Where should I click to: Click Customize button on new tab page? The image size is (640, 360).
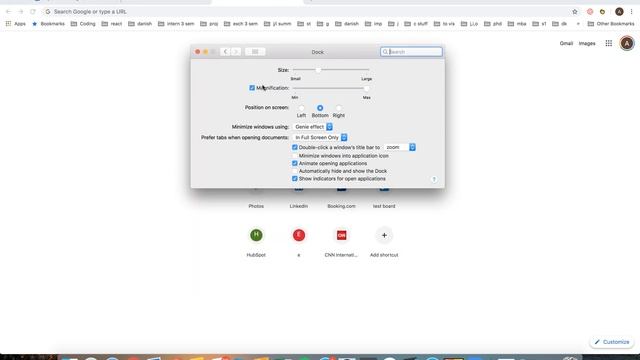coord(612,342)
